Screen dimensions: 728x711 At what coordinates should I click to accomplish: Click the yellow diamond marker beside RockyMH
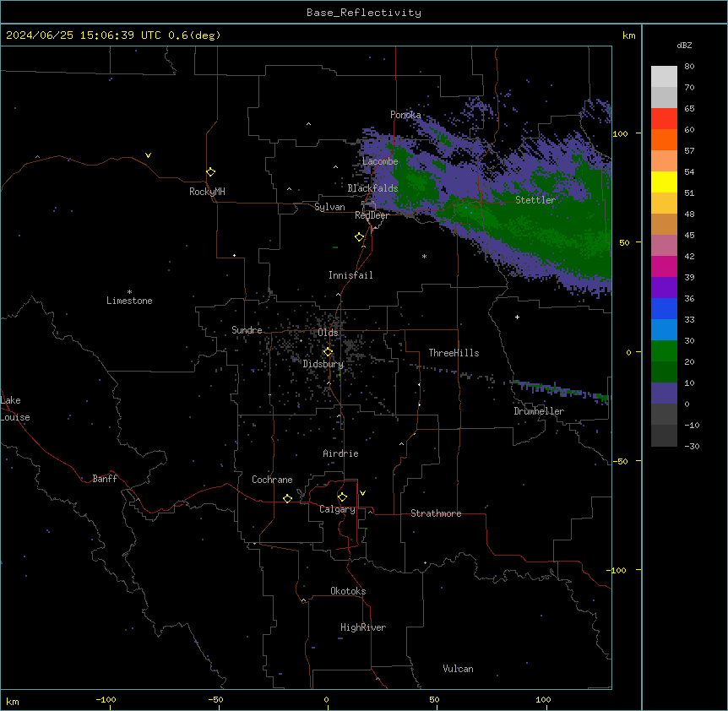tap(211, 172)
